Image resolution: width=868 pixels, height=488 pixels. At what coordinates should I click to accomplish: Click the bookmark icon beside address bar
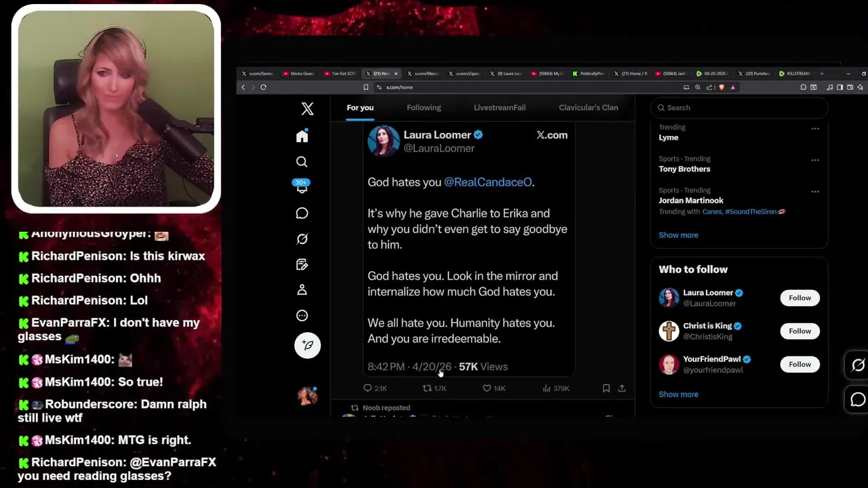coord(366,87)
